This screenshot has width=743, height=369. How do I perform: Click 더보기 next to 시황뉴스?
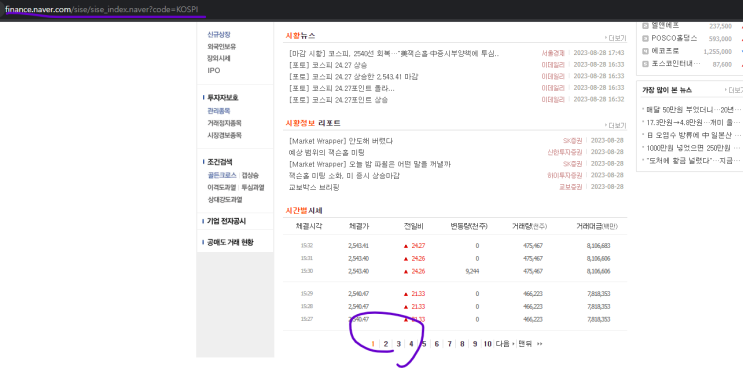(616, 38)
